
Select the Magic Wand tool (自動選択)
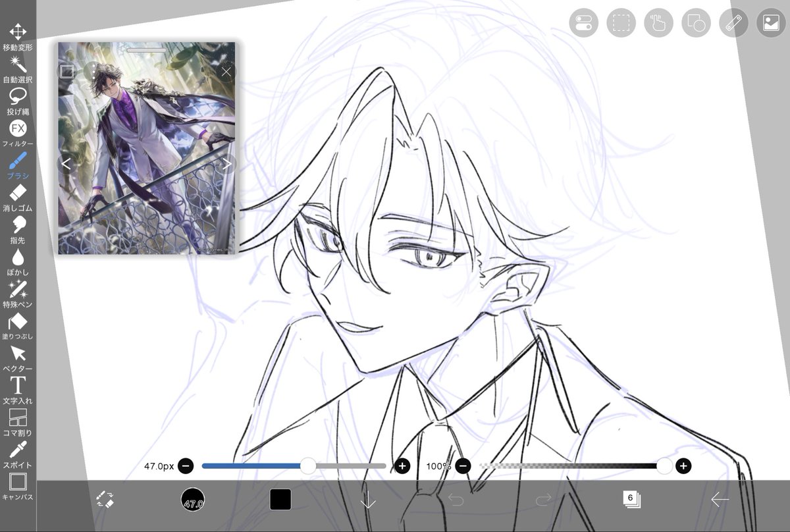tap(18, 69)
